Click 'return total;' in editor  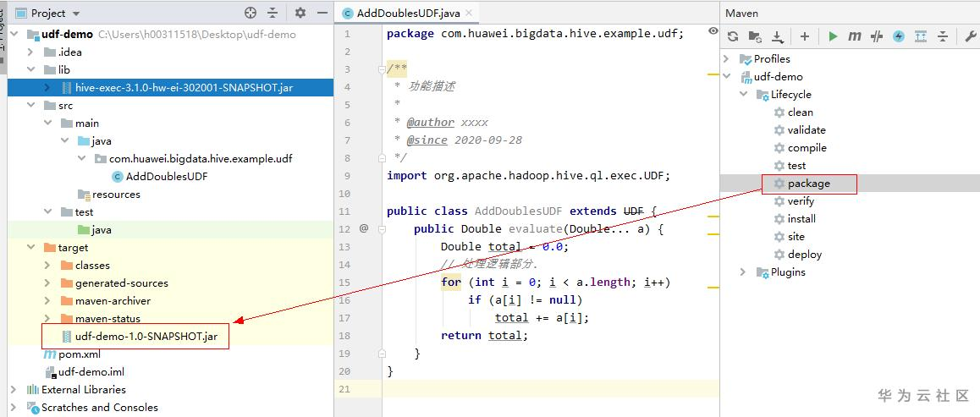(484, 336)
